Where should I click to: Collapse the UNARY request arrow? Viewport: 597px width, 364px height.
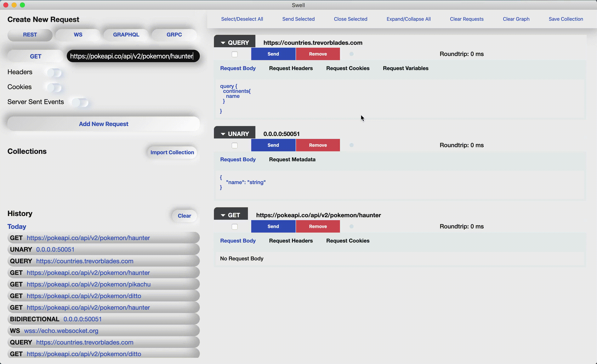pos(223,134)
